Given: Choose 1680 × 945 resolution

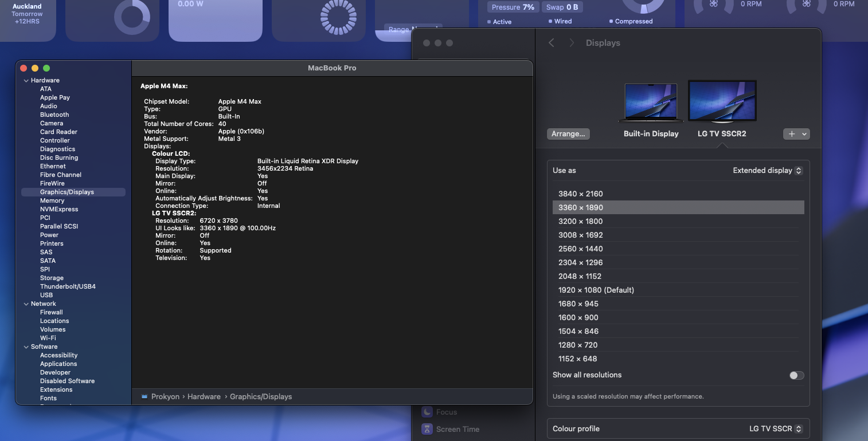Looking at the screenshot, I should 678,304.
